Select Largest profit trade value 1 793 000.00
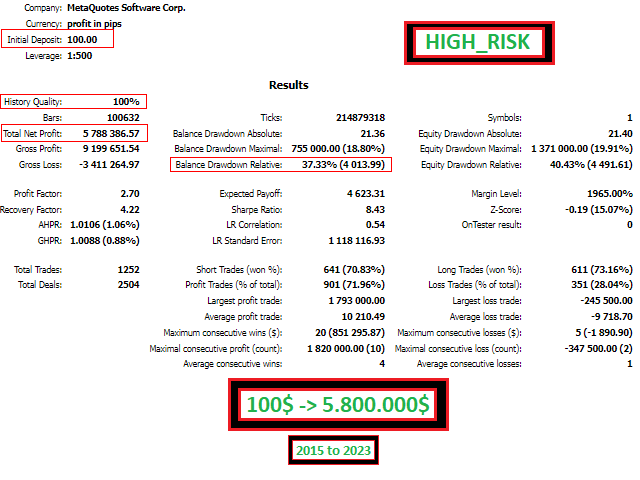Screen dimensions: 640x480 point(357,300)
